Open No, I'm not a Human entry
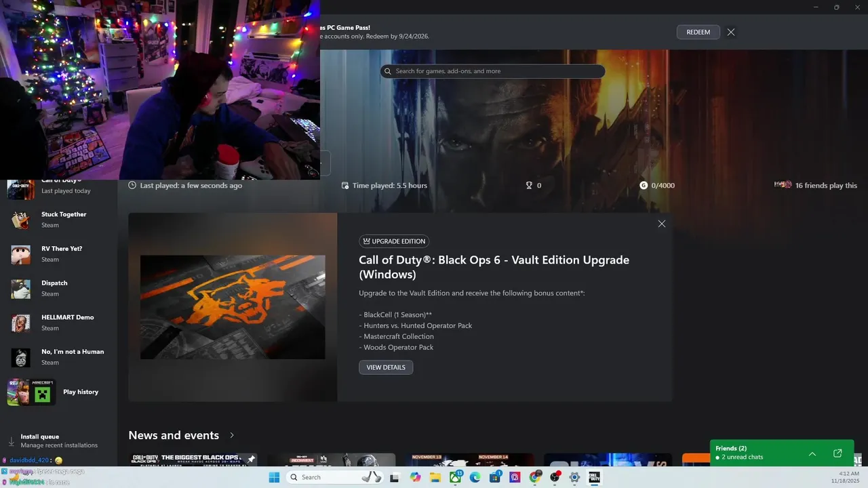Screen dimensions: 868x488 pyautogui.click(x=59, y=357)
